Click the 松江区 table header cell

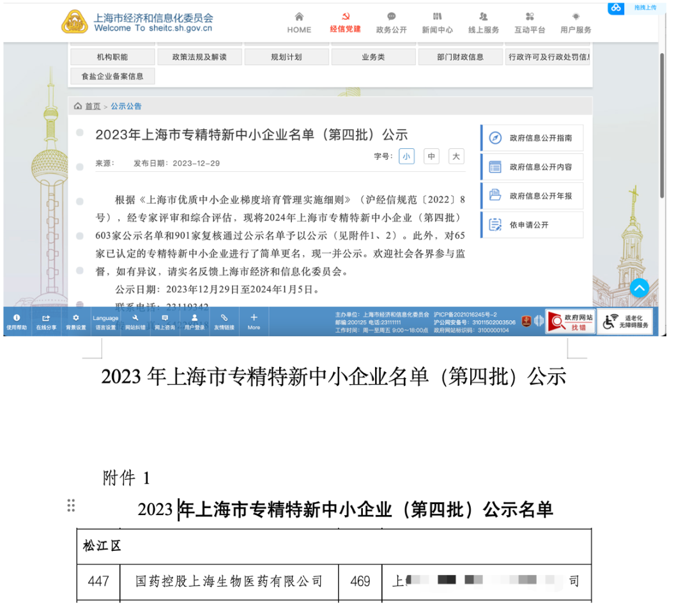[334, 546]
